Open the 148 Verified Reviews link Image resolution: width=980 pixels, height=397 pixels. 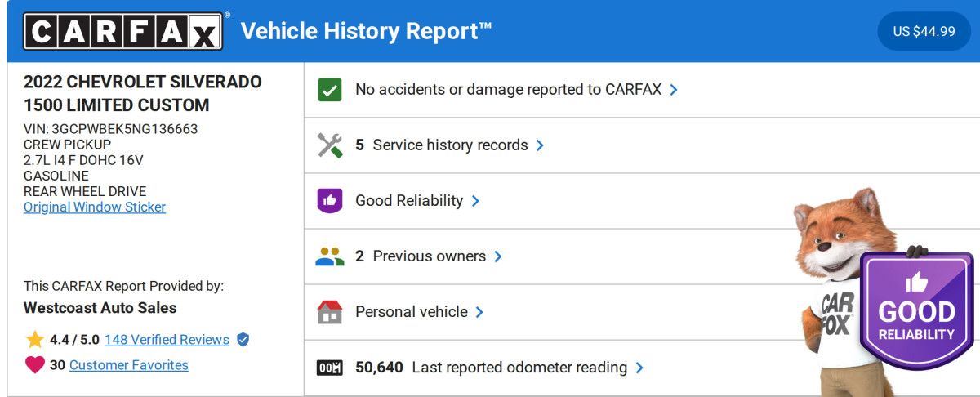coord(167,340)
